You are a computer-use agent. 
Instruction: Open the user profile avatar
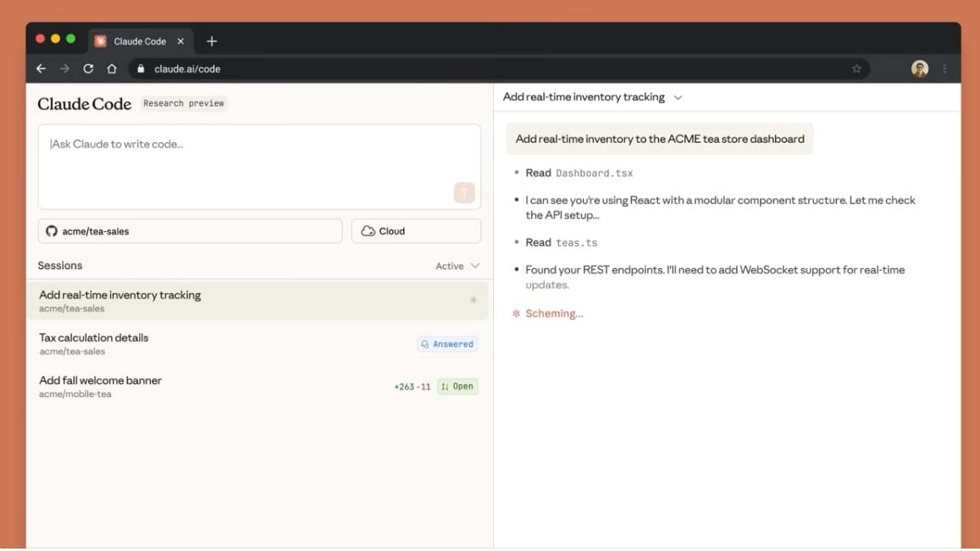pos(919,69)
